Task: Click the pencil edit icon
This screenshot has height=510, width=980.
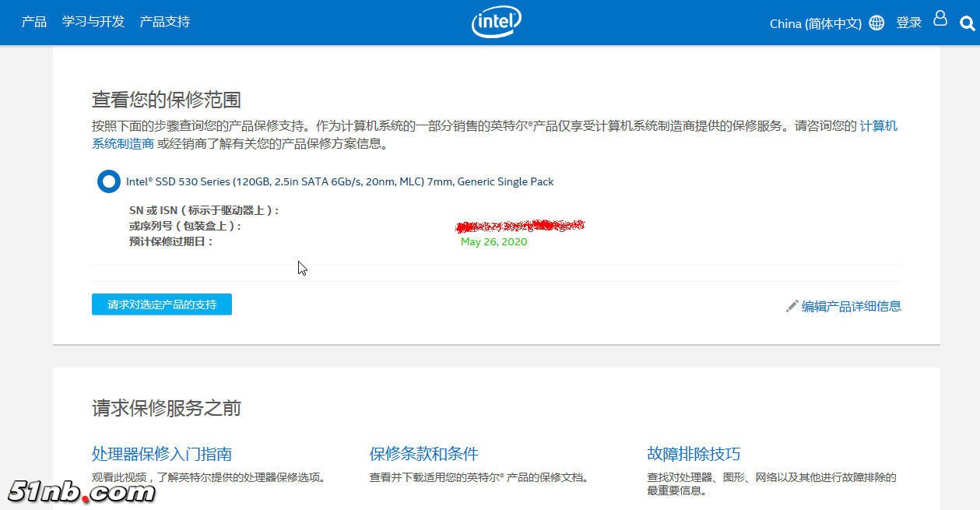Action: [x=792, y=306]
